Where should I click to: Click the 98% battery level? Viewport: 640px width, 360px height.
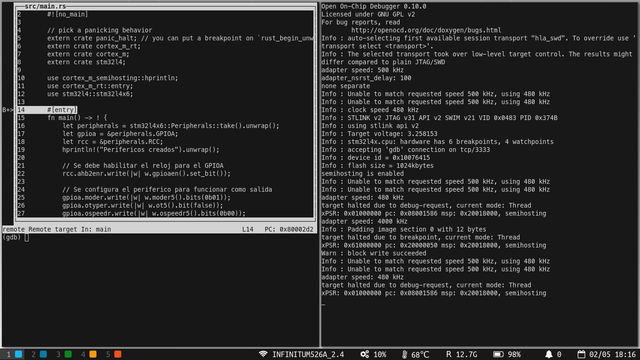(514, 354)
